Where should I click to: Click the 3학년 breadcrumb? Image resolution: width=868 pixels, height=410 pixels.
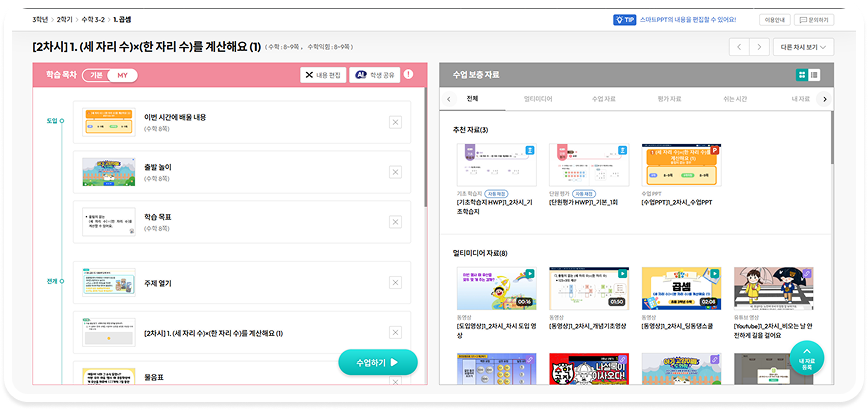pyautogui.click(x=40, y=19)
